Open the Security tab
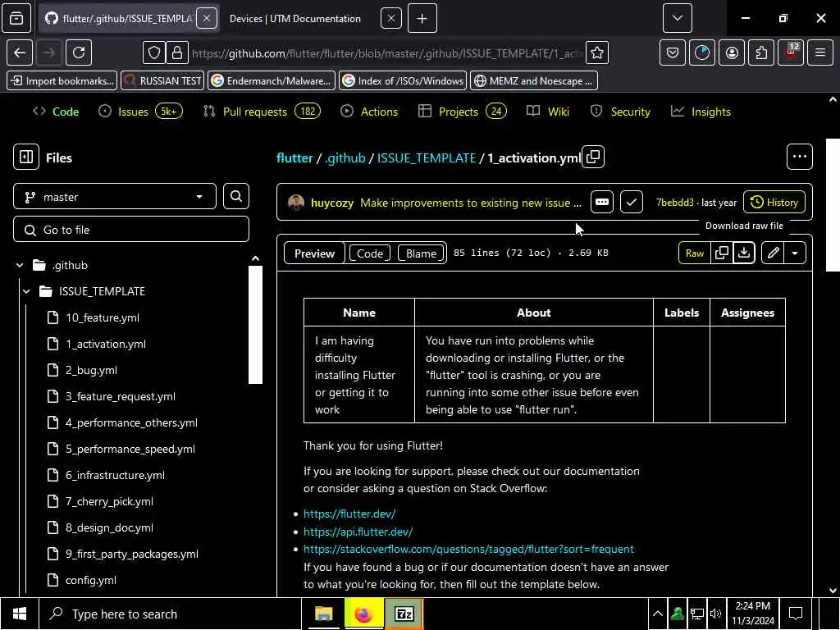 tap(620, 112)
